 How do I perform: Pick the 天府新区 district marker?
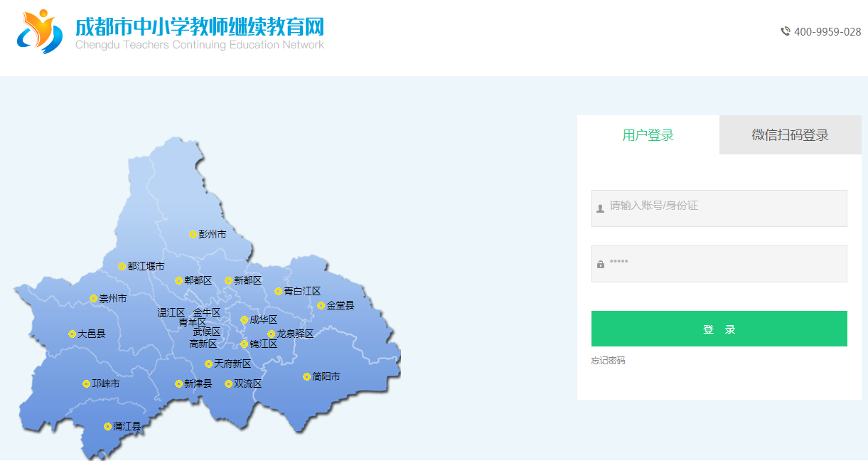tap(208, 364)
